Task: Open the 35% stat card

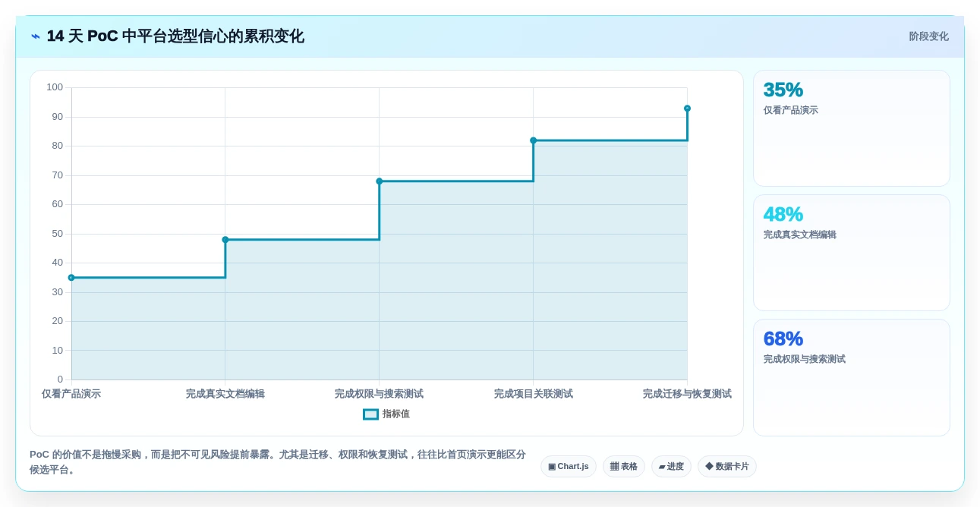Action: pyautogui.click(x=852, y=128)
